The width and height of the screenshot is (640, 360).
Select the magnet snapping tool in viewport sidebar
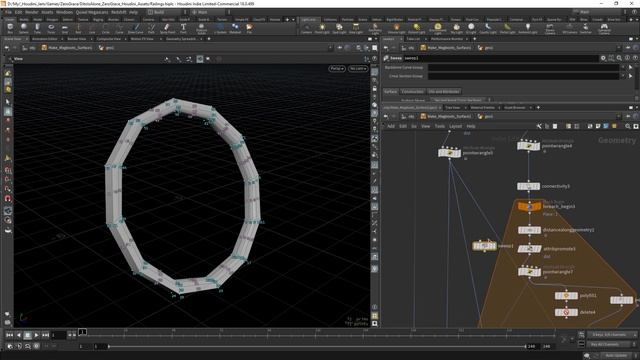pos(8,198)
